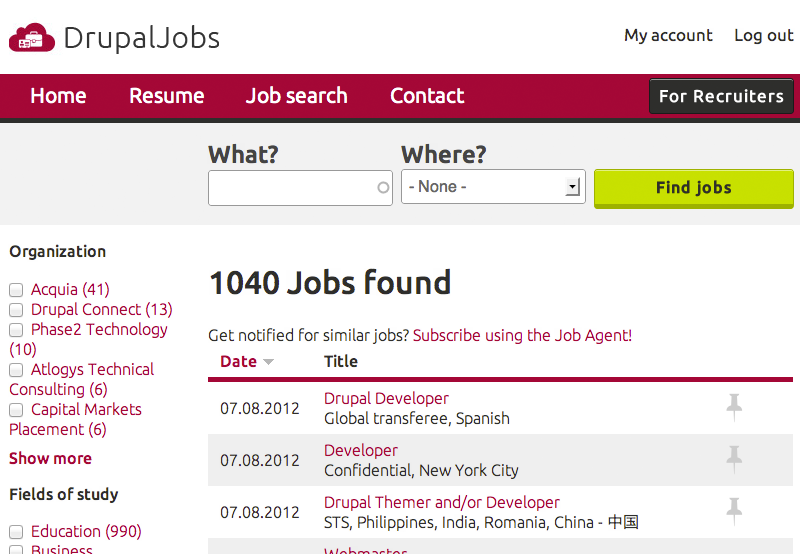
Task: Check the Phase2 Technology checkbox
Action: 16,330
